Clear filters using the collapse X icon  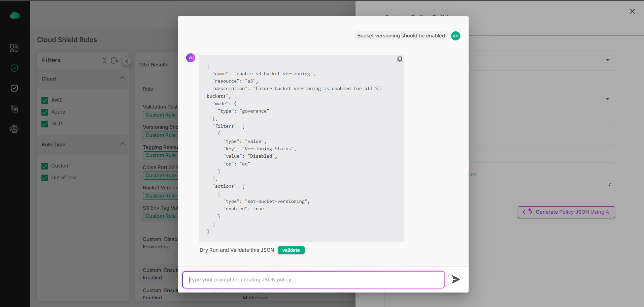(105, 60)
